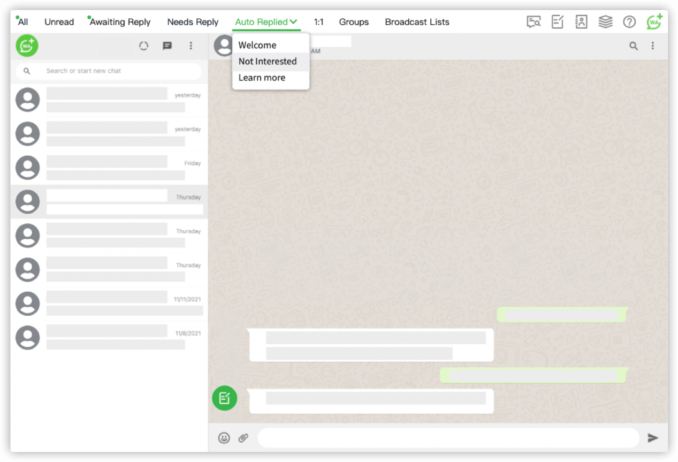The width and height of the screenshot is (678, 462).
Task: Start a new chat with message icon
Action: pyautogui.click(x=167, y=46)
